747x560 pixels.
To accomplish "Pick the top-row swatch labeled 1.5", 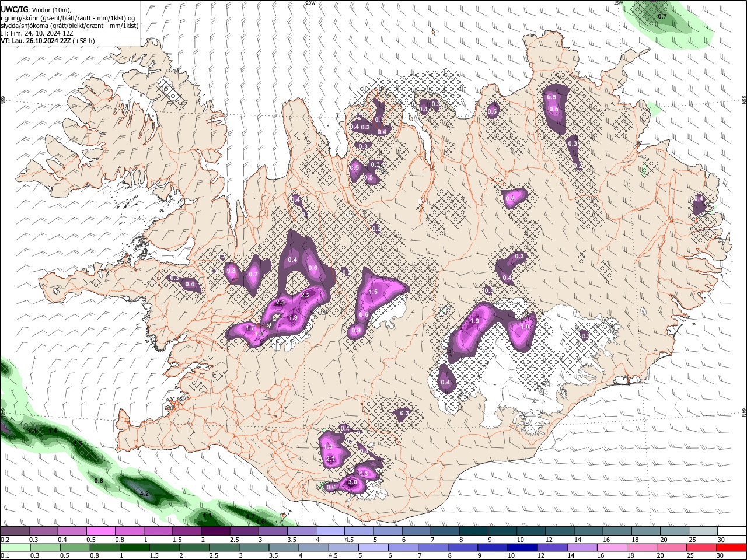I will coord(186,531).
